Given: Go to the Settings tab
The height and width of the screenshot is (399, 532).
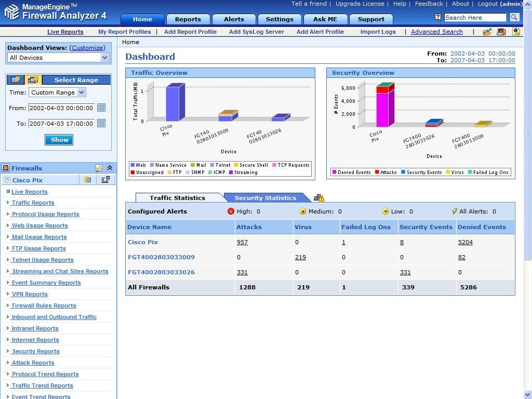Looking at the screenshot, I should tap(280, 19).
